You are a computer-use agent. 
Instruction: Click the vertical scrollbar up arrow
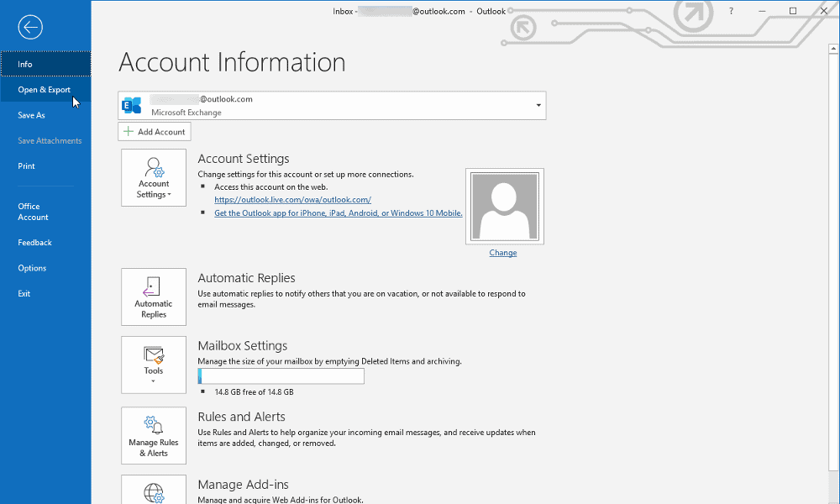click(833, 49)
